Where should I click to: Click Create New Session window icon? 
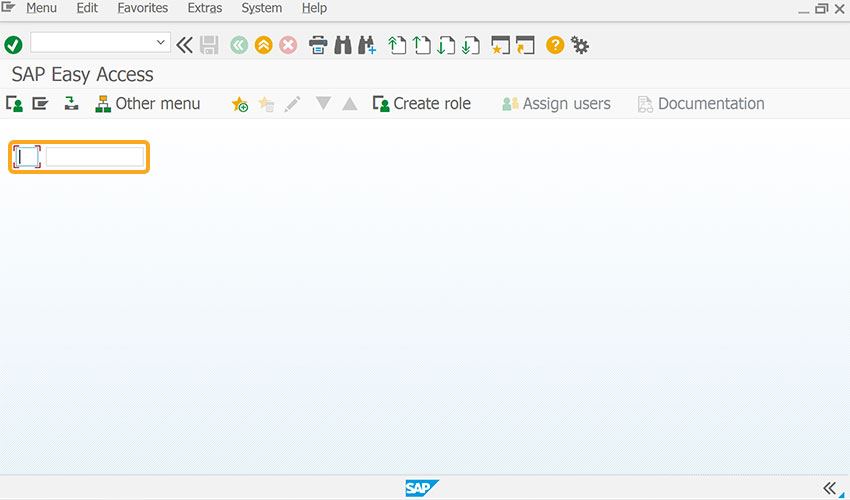click(x=500, y=45)
